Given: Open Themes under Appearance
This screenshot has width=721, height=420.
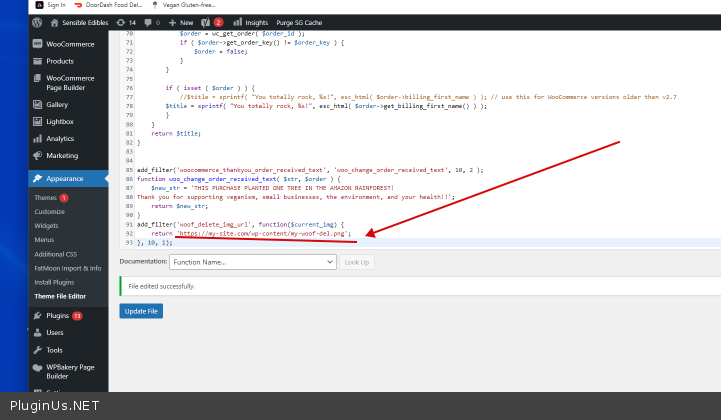Looking at the screenshot, I should coord(46,198).
